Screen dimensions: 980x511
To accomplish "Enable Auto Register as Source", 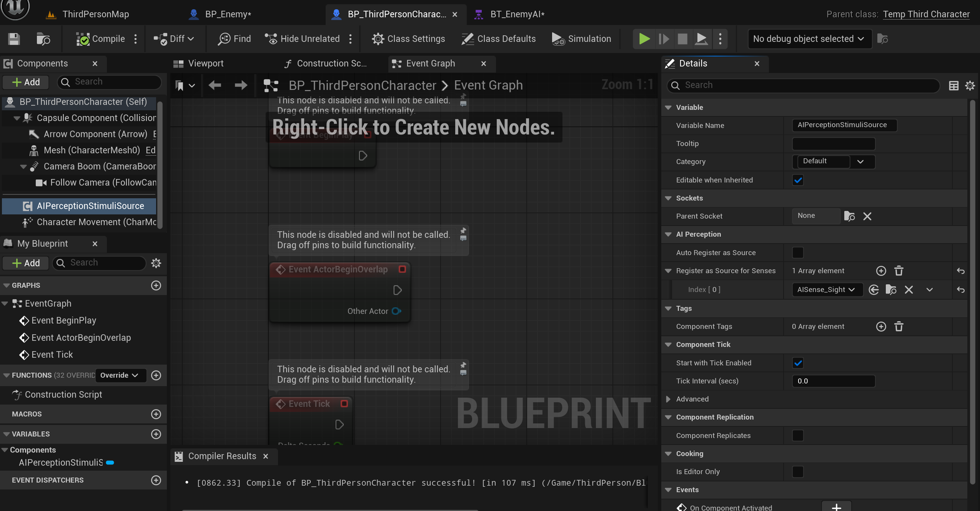I will click(x=798, y=252).
